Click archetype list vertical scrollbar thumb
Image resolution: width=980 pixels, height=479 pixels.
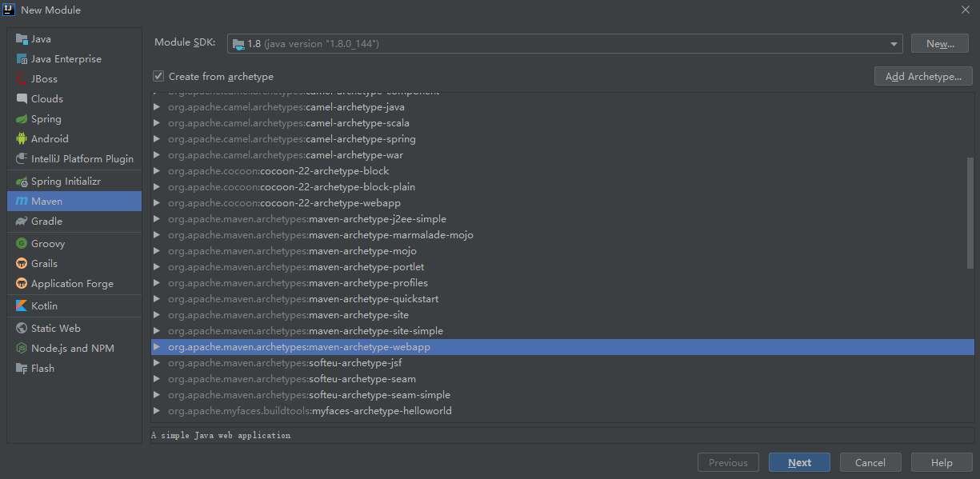pos(970,213)
